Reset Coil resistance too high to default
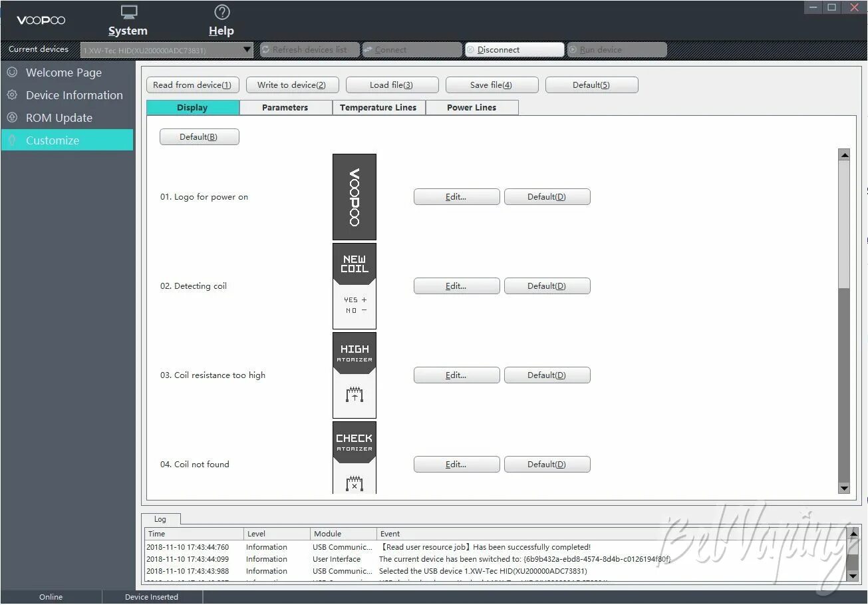868x605 pixels. point(547,375)
